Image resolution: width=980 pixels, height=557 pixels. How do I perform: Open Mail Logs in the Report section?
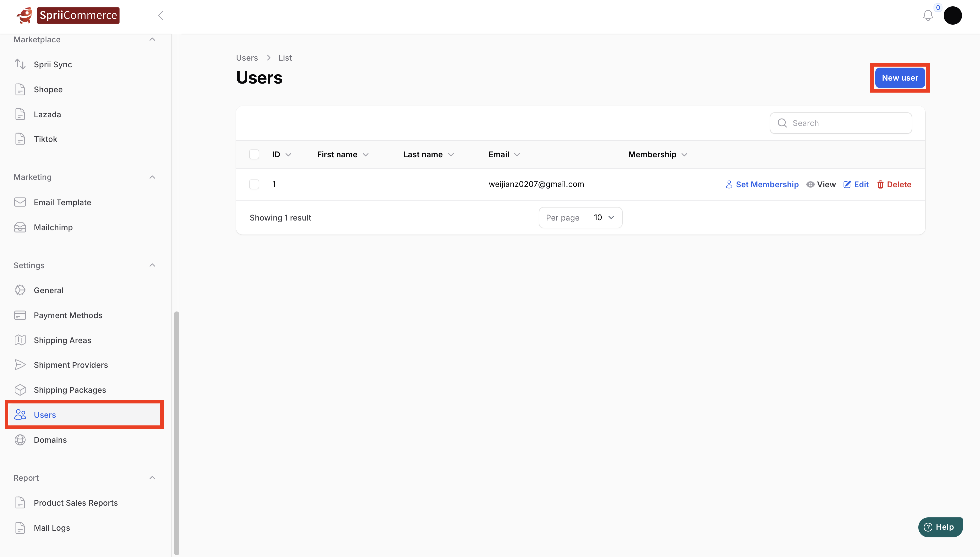(x=52, y=528)
